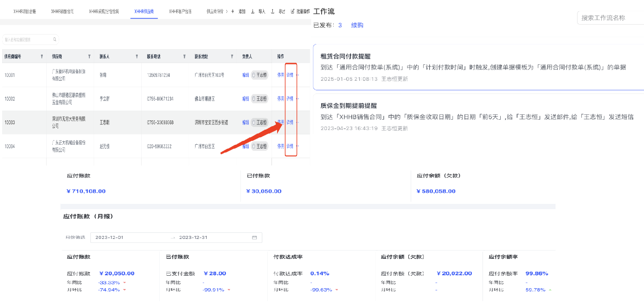Click 编辑 owner for supplier 10002
Image resolution: width=644 pixels, height=302 pixels.
pyautogui.click(x=246, y=99)
